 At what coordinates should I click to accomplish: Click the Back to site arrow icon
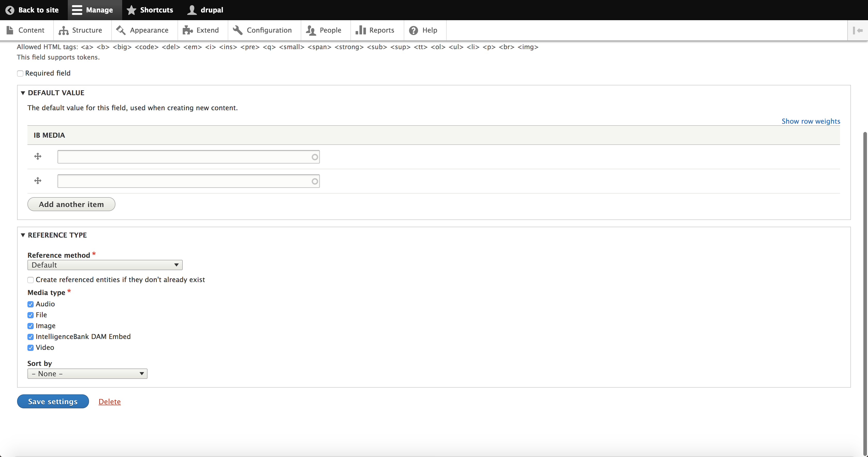(10, 10)
